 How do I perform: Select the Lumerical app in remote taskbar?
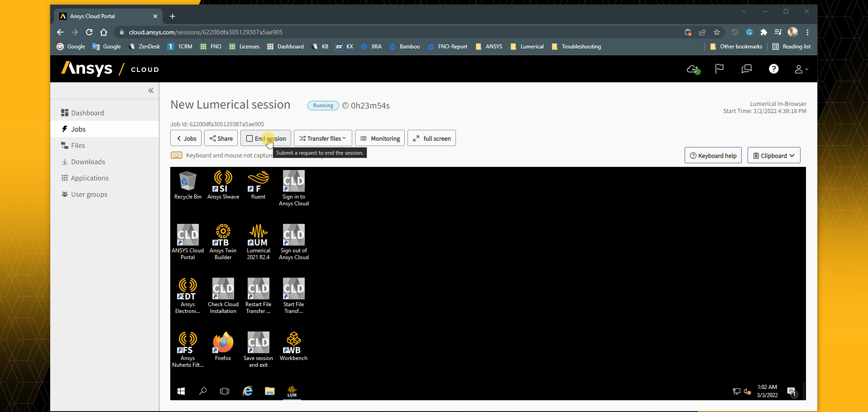tap(292, 391)
